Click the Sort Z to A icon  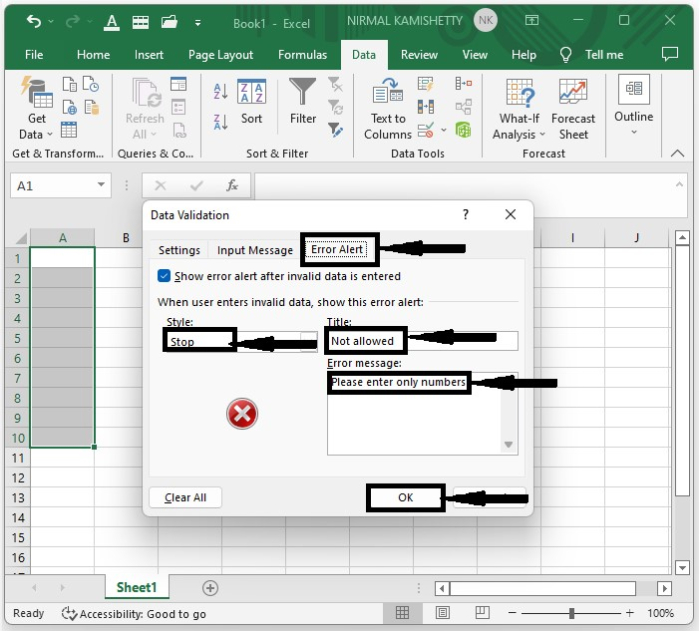click(221, 121)
